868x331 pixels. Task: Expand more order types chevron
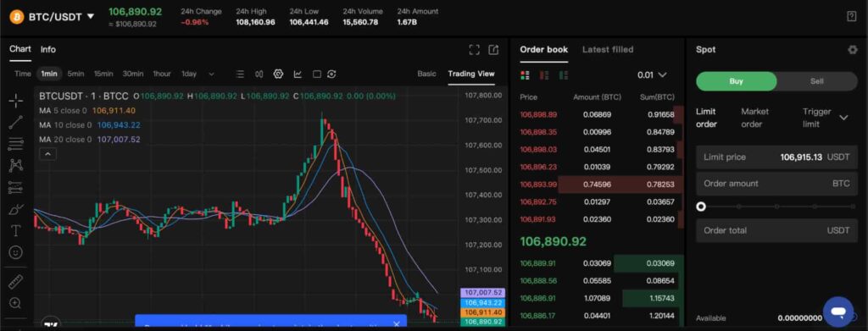point(843,118)
